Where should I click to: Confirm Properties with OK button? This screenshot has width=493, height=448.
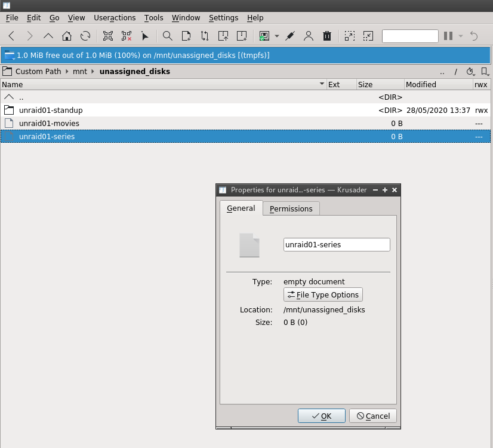(x=322, y=416)
